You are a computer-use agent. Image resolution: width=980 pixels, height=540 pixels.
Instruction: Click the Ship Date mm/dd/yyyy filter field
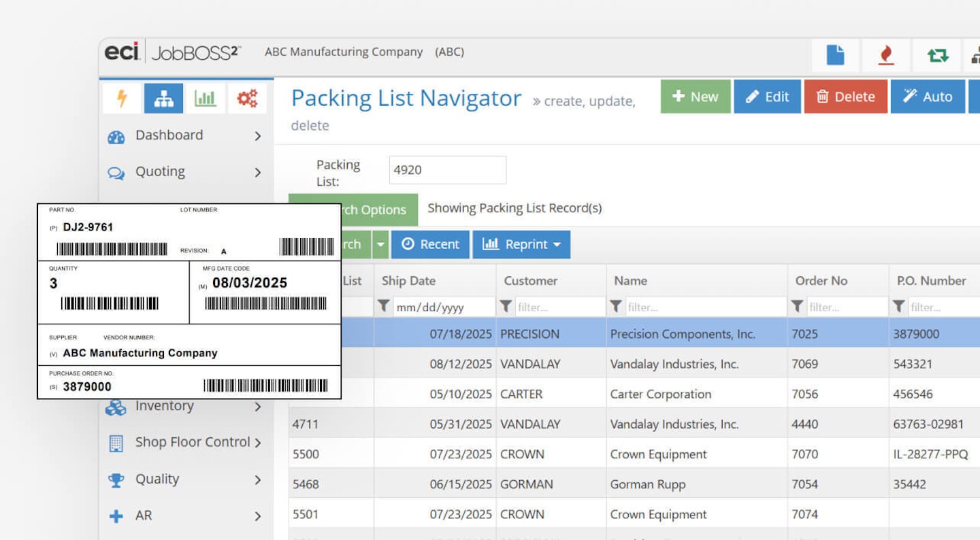click(x=444, y=307)
